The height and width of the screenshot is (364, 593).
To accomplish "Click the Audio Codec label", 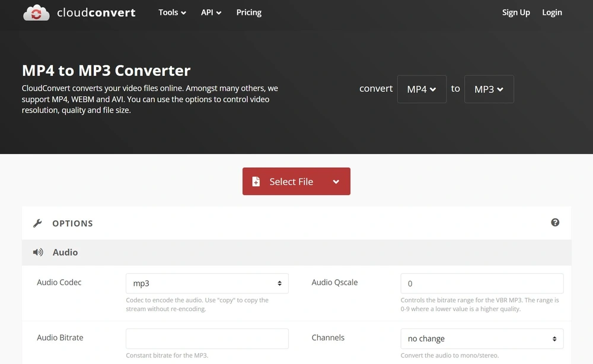I will 59,282.
